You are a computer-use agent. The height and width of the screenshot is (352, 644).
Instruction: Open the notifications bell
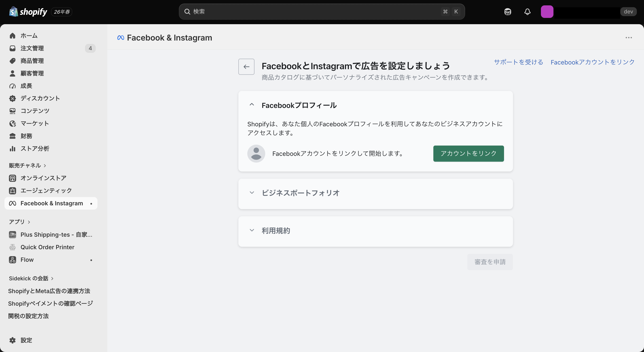(527, 11)
